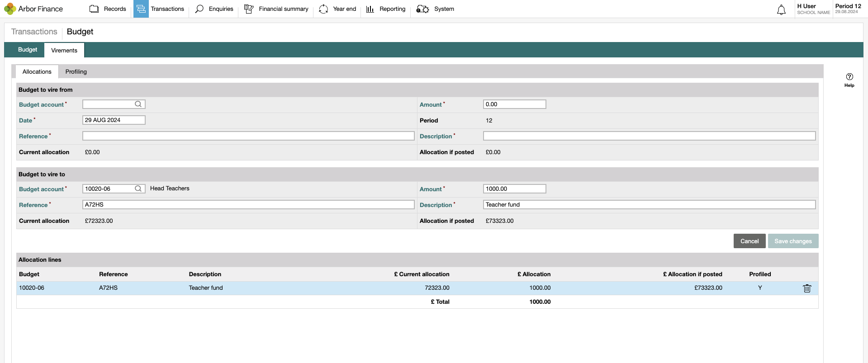Click the Budget column header

tap(29, 274)
